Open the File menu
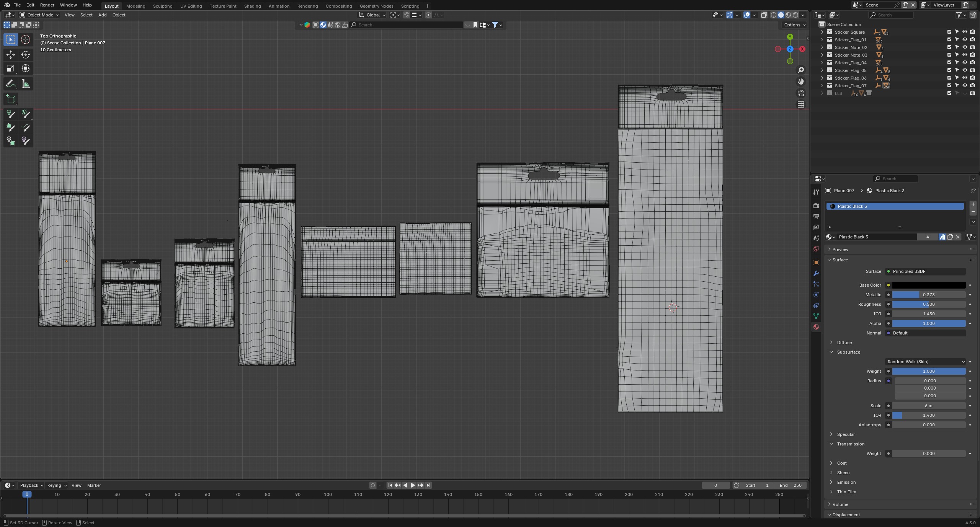The width and height of the screenshot is (980, 527). click(17, 5)
